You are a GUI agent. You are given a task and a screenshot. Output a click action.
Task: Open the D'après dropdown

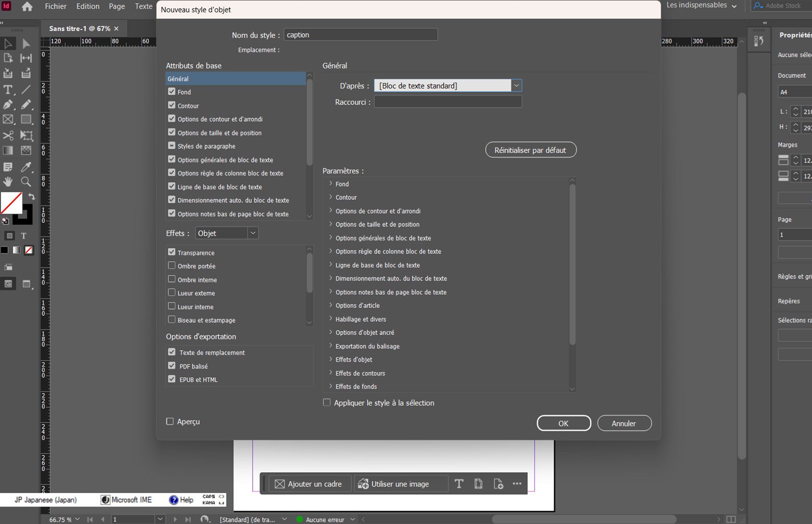(516, 86)
